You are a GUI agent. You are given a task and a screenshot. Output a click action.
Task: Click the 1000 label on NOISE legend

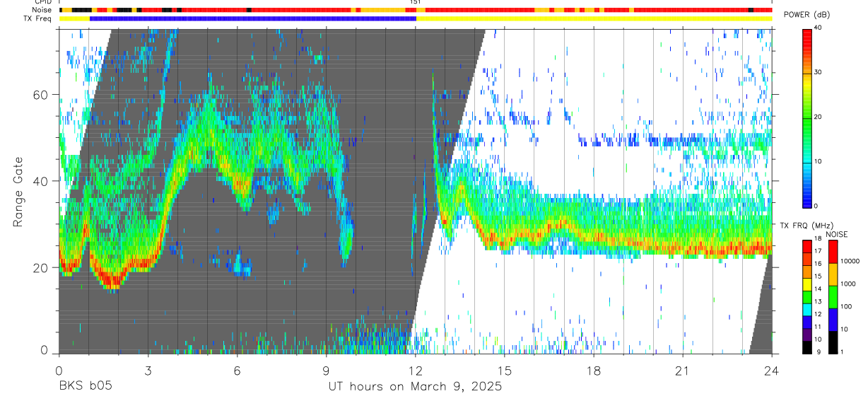(x=848, y=285)
